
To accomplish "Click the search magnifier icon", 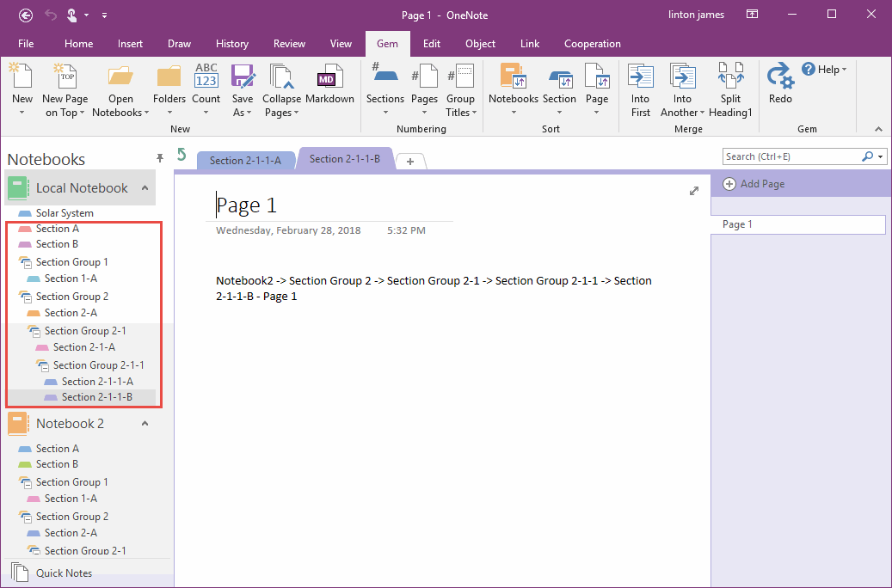I will 868,156.
